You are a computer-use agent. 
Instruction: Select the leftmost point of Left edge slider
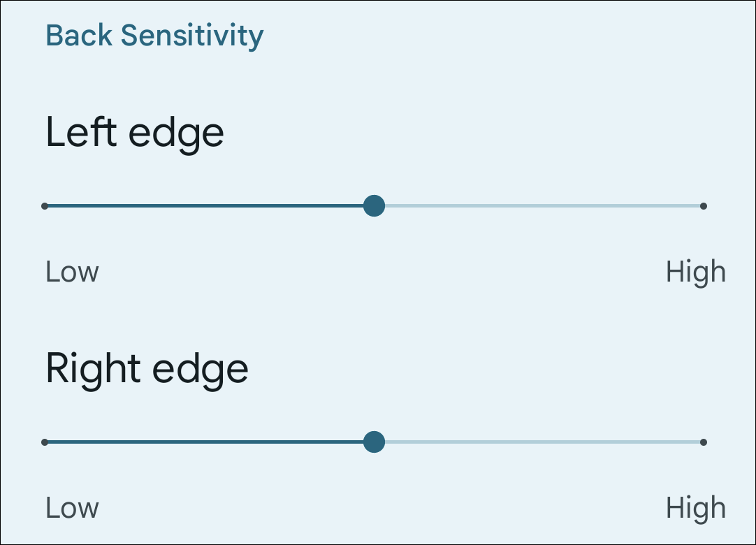pos(45,205)
